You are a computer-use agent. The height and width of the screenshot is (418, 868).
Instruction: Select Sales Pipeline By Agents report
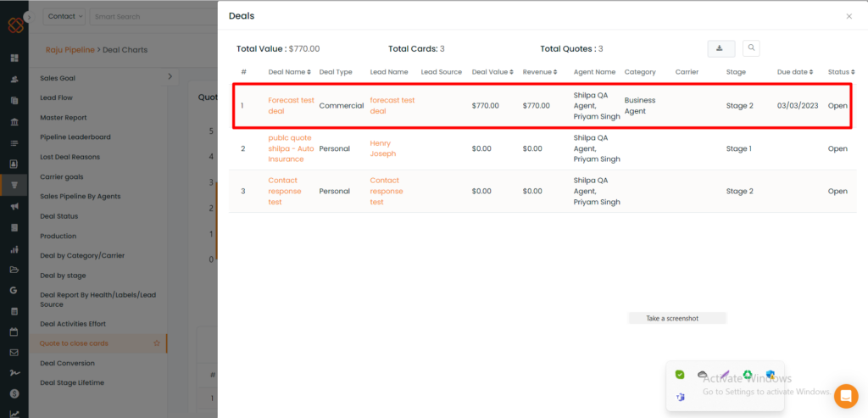(81, 196)
